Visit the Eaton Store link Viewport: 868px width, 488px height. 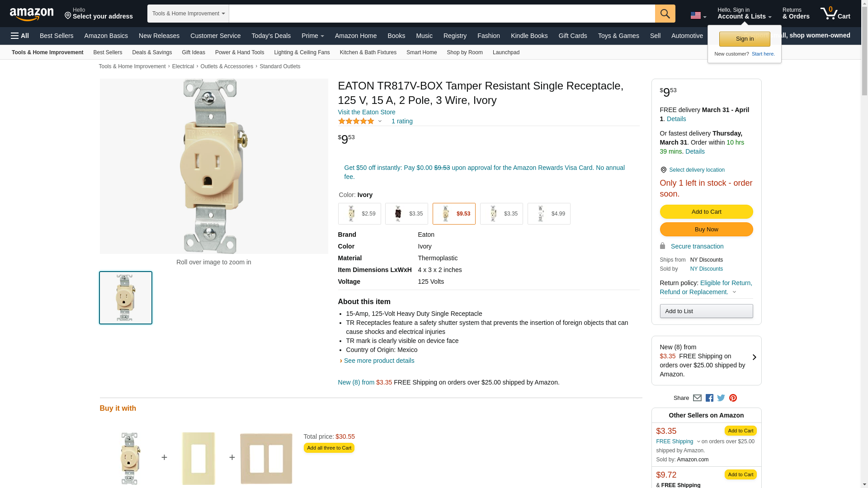(x=367, y=112)
